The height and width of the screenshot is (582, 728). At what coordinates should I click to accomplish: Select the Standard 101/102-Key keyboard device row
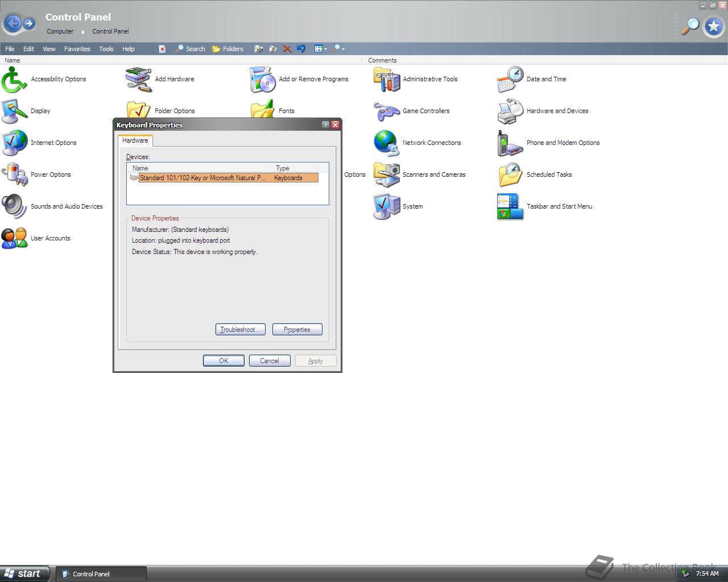[x=224, y=178]
